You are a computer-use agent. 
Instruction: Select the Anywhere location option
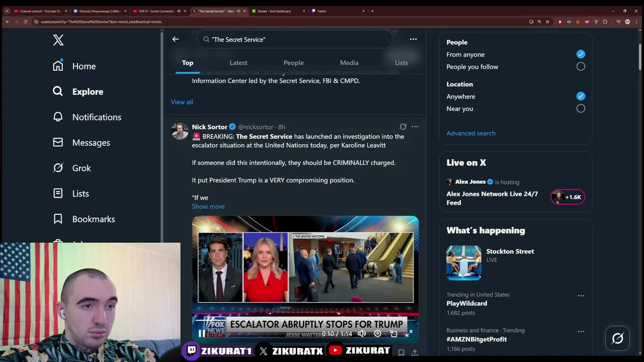[581, 96]
